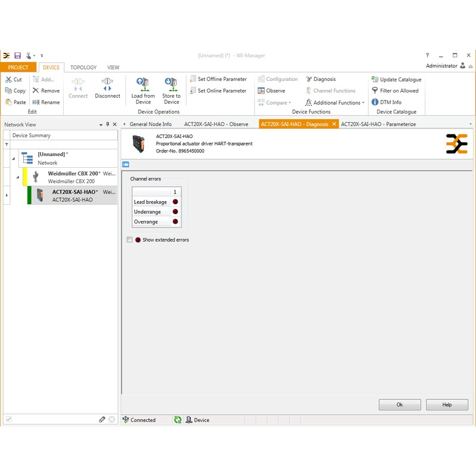Disconnect the device via ribbon
This screenshot has height=476, width=476.
[x=108, y=88]
